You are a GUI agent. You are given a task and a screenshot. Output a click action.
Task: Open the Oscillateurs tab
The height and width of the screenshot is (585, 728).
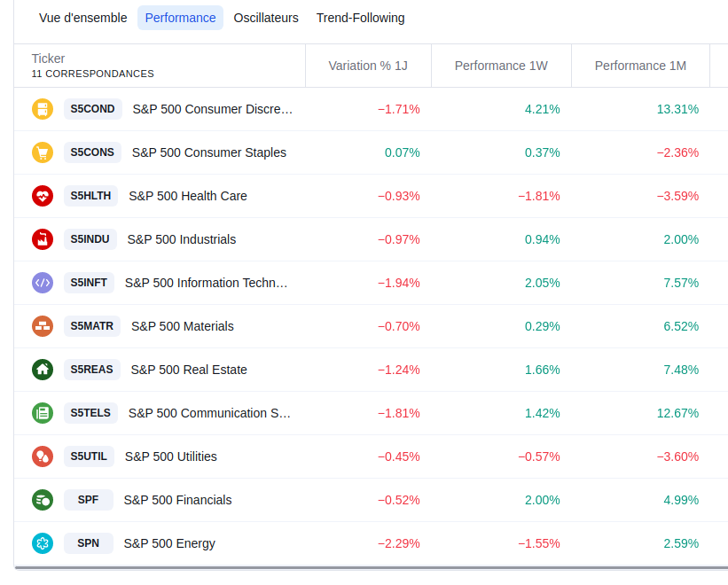point(266,18)
